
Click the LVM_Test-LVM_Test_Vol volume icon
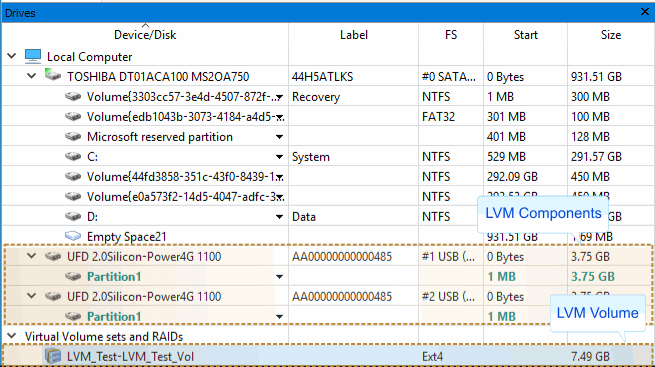53,356
